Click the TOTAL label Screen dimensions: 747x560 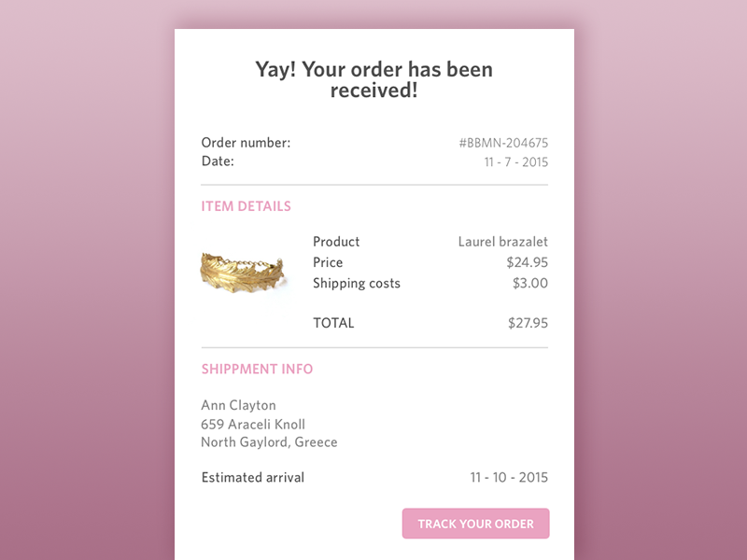pyautogui.click(x=333, y=323)
